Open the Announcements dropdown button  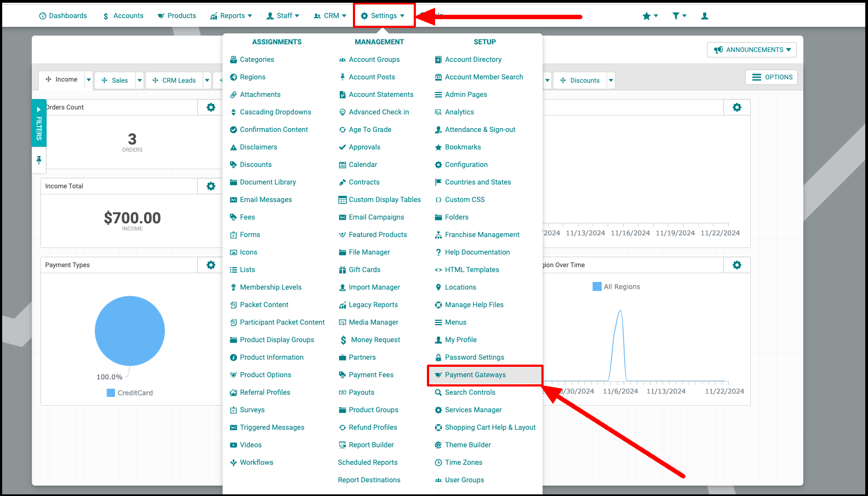click(x=752, y=50)
